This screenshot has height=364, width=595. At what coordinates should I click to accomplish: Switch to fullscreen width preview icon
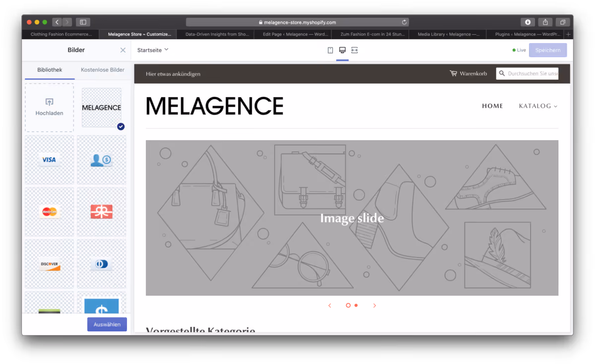[x=355, y=50]
